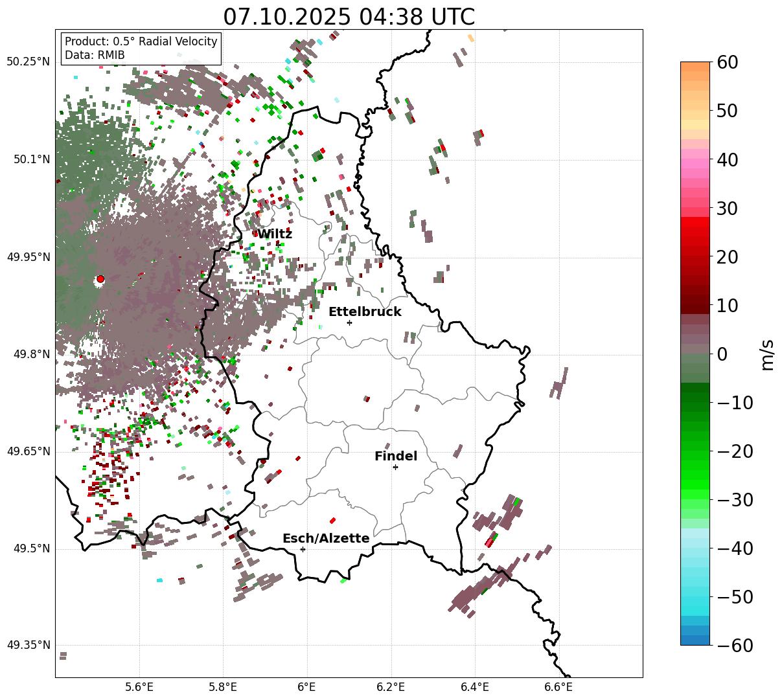
Task: Click the Findel city label
Action: pyautogui.click(x=396, y=457)
